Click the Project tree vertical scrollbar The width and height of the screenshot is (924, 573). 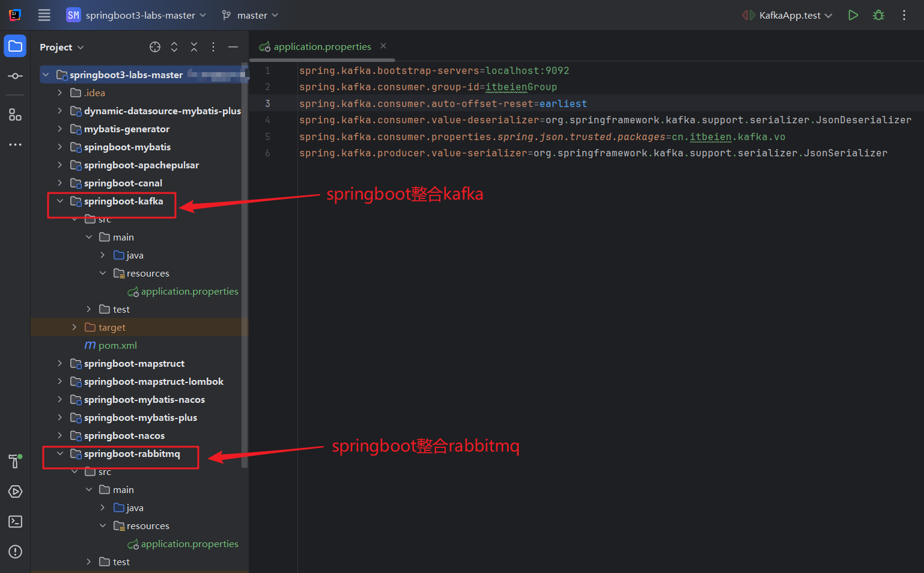[x=245, y=265]
